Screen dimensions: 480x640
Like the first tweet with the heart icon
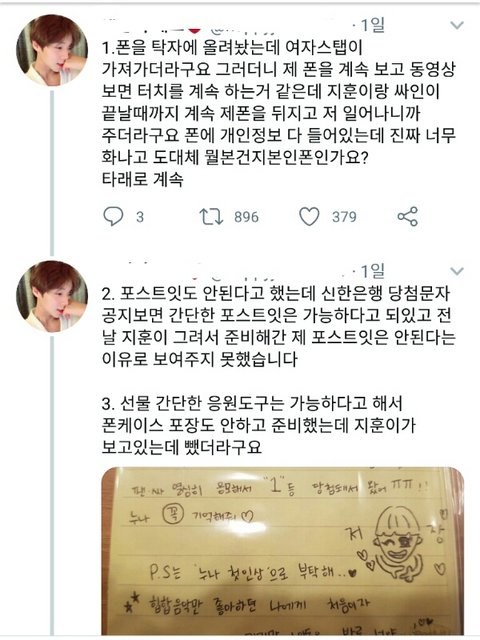pos(309,217)
